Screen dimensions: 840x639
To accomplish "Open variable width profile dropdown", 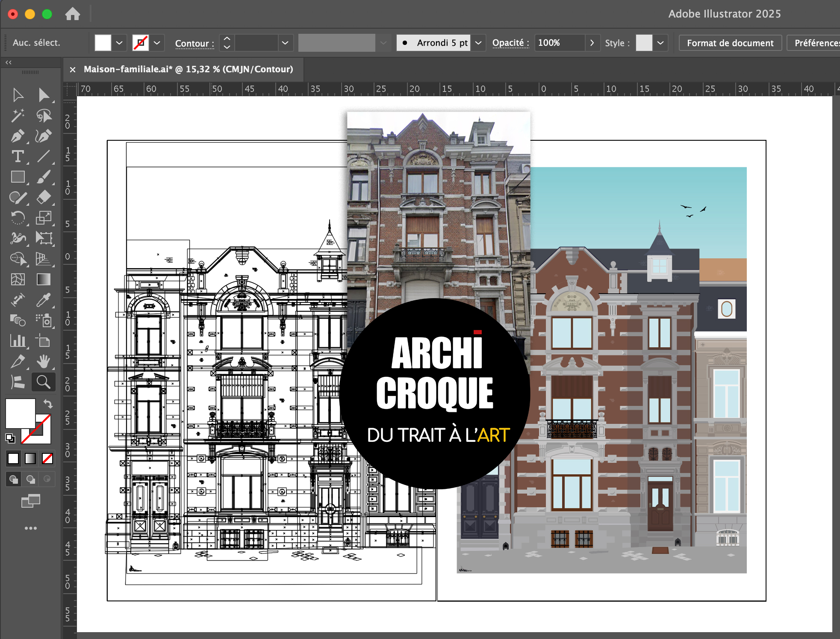I will 383,43.
